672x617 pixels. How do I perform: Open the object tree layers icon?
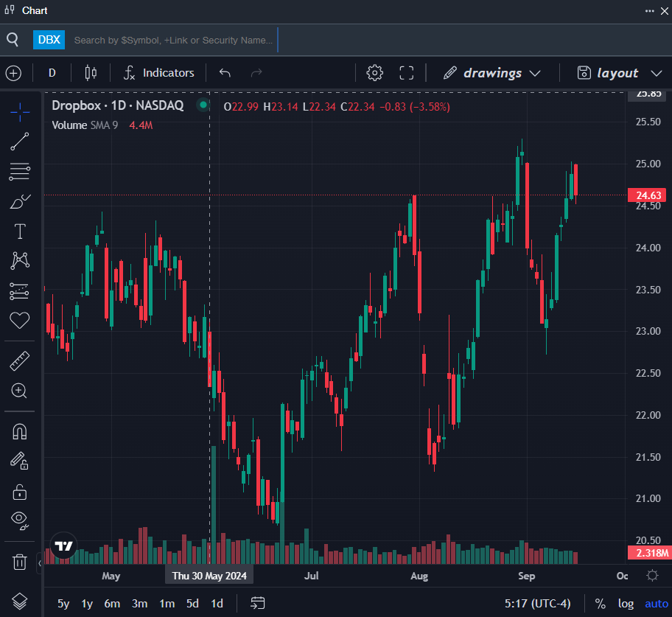[x=20, y=602]
